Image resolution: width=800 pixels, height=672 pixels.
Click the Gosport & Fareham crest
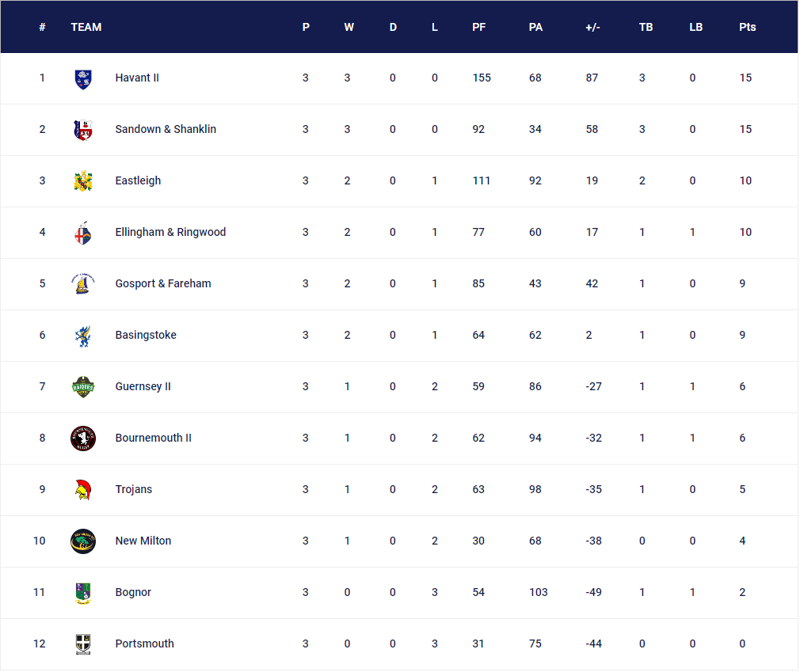tap(82, 284)
